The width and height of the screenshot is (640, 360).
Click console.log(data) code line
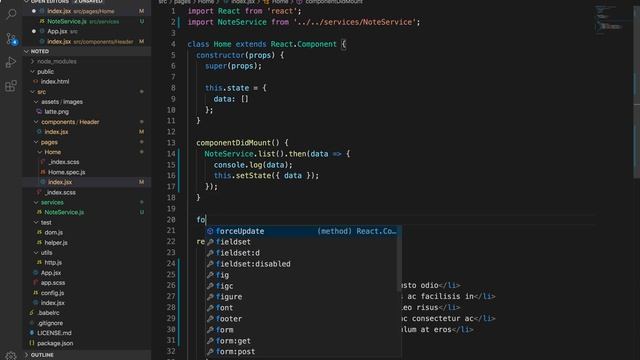tap(253, 165)
